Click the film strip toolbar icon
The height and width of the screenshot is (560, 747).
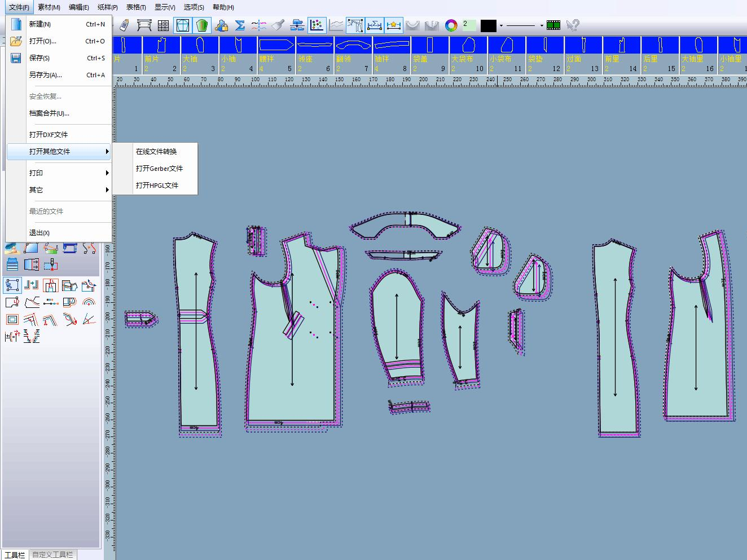coord(553,25)
